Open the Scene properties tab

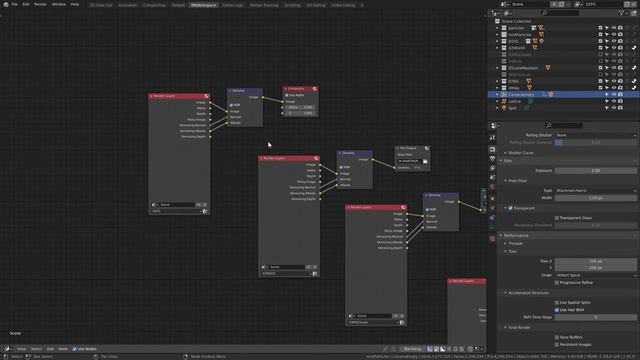click(492, 178)
